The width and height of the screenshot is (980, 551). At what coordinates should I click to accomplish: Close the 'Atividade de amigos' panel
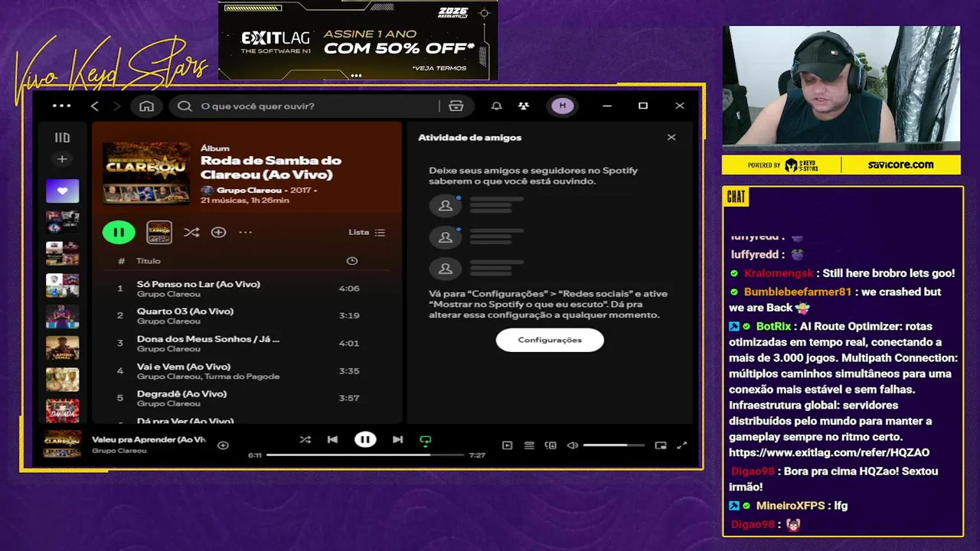point(671,138)
